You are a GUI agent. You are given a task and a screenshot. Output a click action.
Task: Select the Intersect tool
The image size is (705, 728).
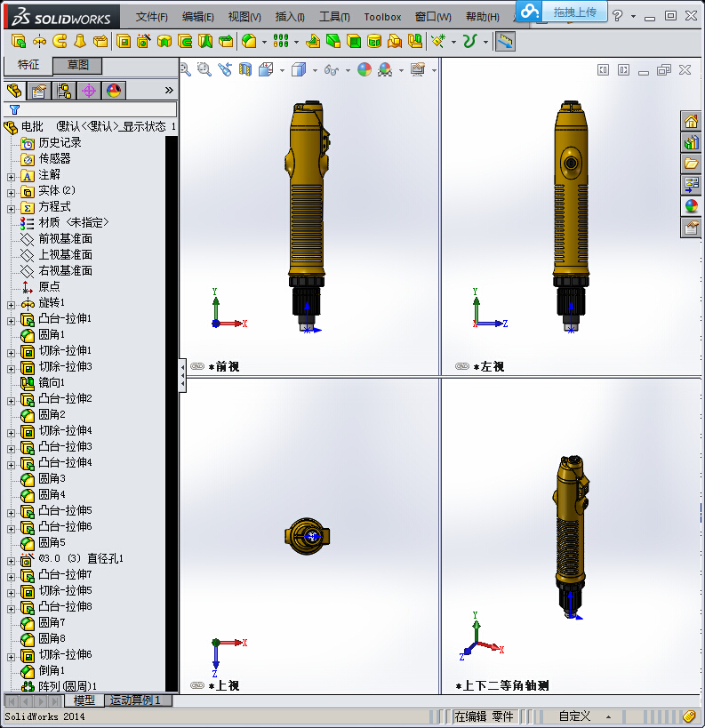coord(395,41)
